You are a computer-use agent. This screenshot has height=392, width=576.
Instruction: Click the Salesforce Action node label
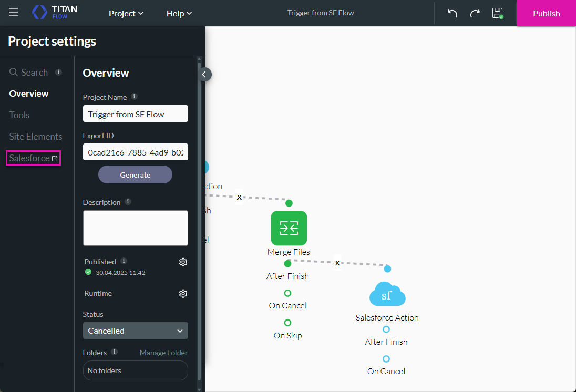(387, 318)
